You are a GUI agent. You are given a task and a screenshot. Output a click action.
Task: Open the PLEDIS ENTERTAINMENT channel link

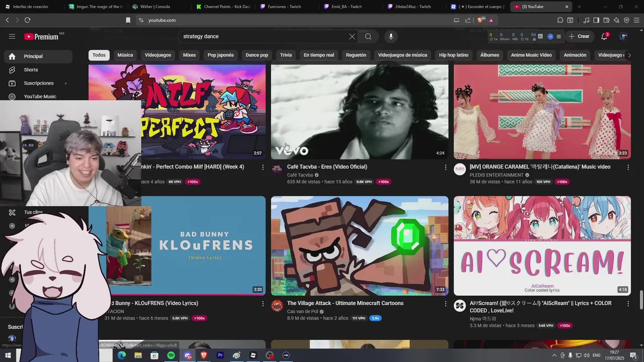(x=497, y=175)
